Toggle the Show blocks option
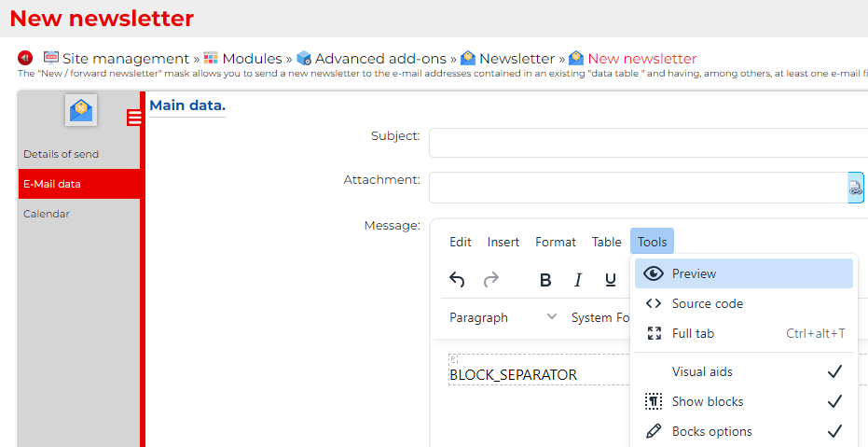 [x=743, y=401]
